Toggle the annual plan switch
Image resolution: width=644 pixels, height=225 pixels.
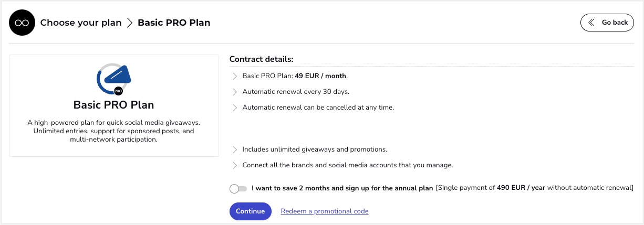[x=238, y=188]
